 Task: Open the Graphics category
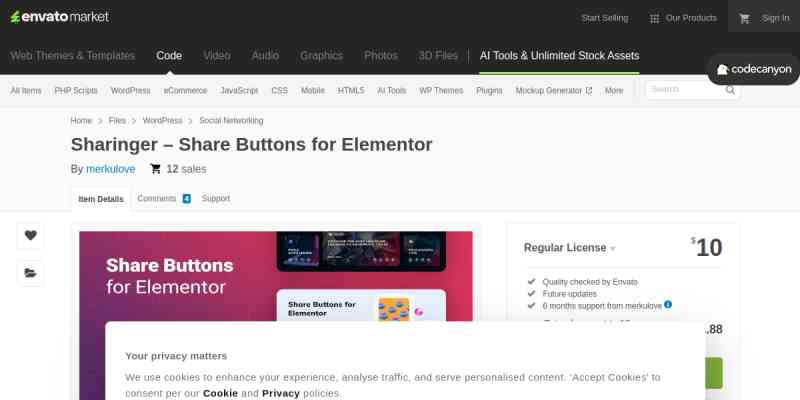click(x=321, y=56)
